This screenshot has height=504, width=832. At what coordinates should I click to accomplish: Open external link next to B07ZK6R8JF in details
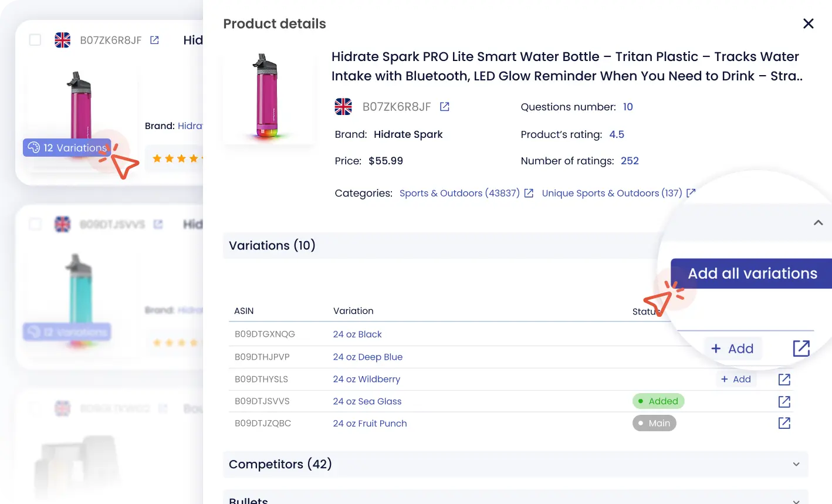click(x=445, y=107)
